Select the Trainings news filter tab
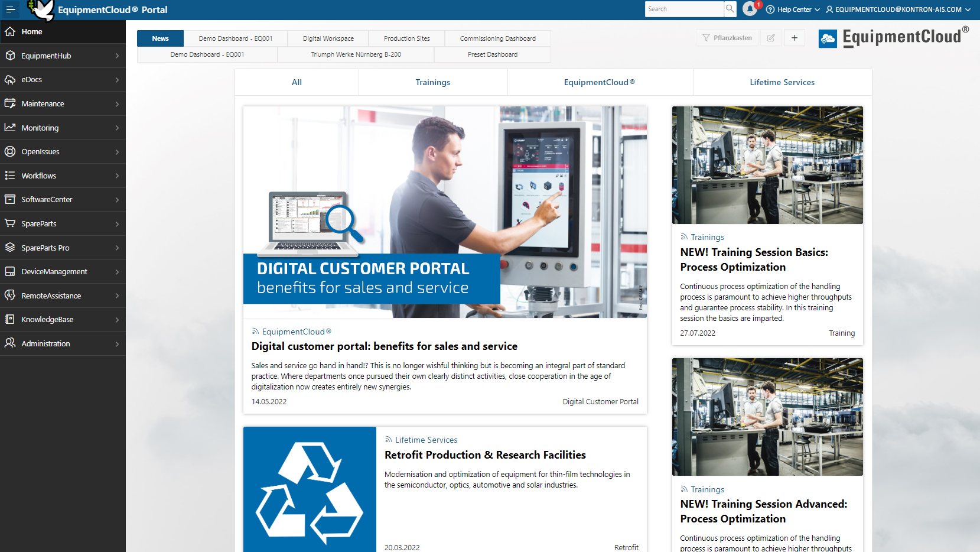Image resolution: width=980 pixels, height=552 pixels. 433,82
